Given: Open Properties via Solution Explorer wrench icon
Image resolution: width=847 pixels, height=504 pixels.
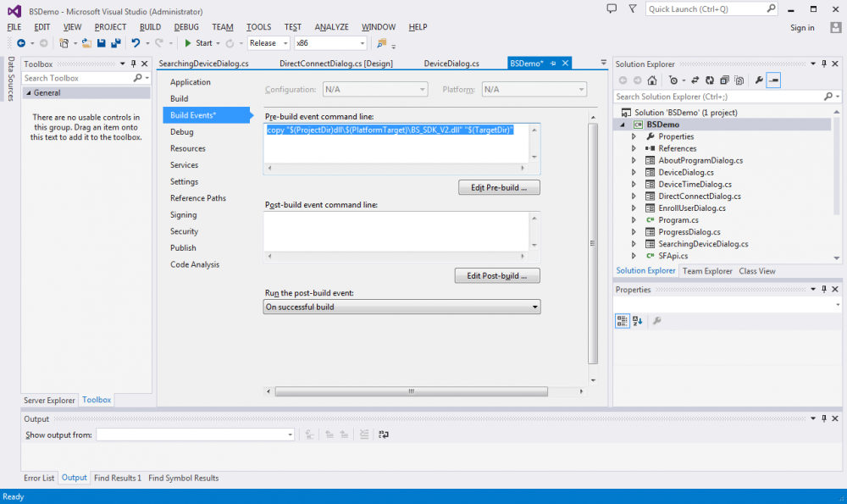Looking at the screenshot, I should 759,80.
